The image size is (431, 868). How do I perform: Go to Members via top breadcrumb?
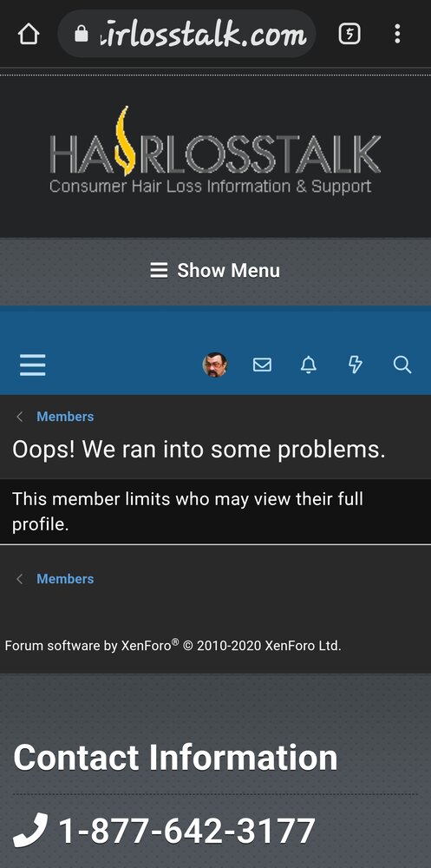pos(65,417)
